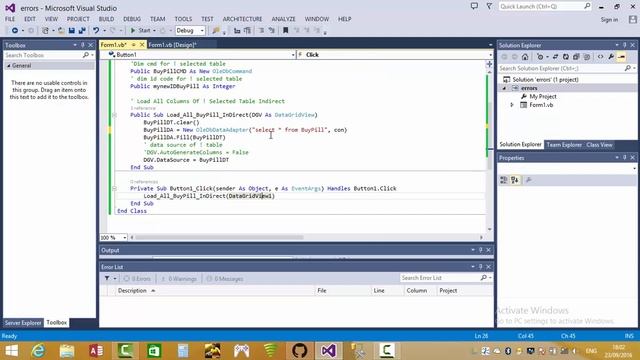Open the DEBUG menu

[132, 19]
